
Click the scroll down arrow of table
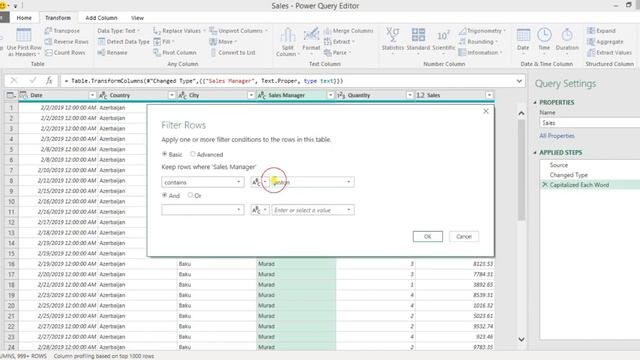click(521, 339)
